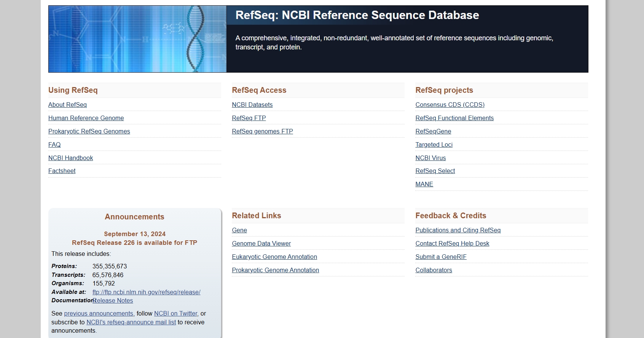Open Publications and Citing RefSeq
The width and height of the screenshot is (644, 338).
click(458, 230)
